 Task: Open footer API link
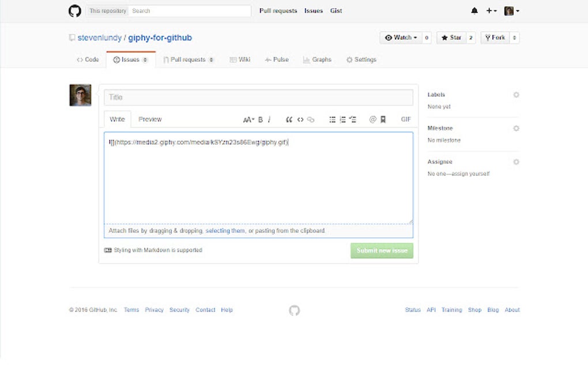[x=431, y=310]
